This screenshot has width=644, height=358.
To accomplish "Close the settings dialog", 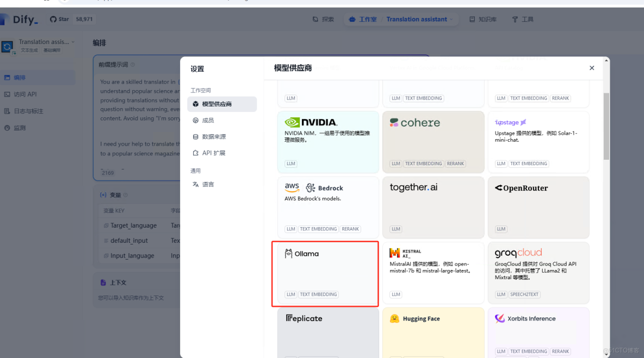I will tap(592, 68).
